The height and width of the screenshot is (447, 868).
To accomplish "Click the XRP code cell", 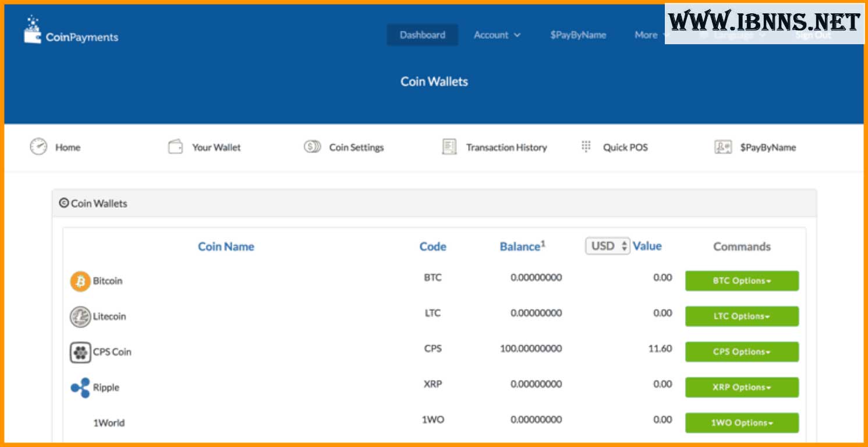I will 433,384.
